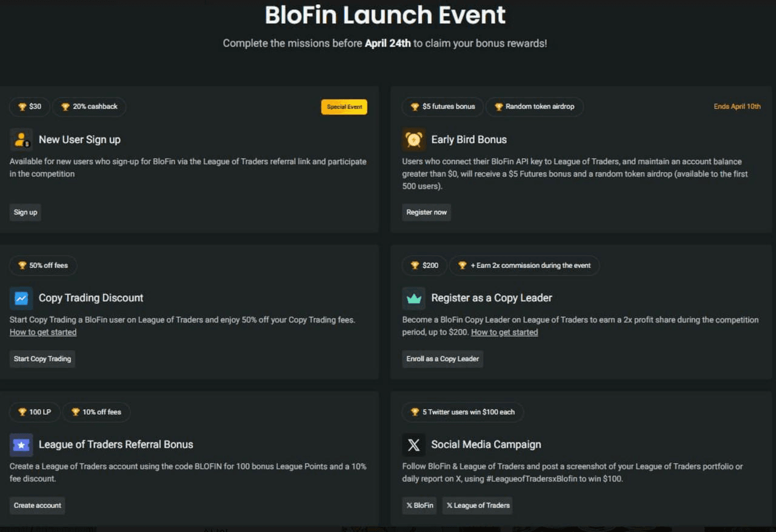Viewport: 776px width, 532px height.
Task: Click the Random token airdrop tag
Action: point(534,107)
